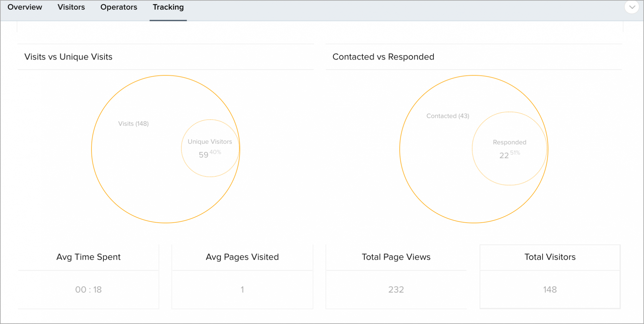
Task: Click the Total Page Views card title
Action: (396, 257)
